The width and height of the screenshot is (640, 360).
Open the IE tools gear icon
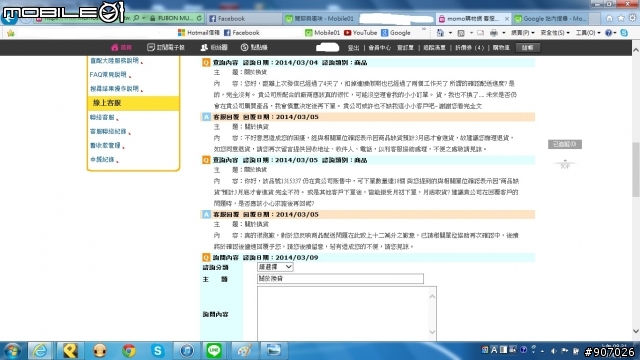click(632, 18)
